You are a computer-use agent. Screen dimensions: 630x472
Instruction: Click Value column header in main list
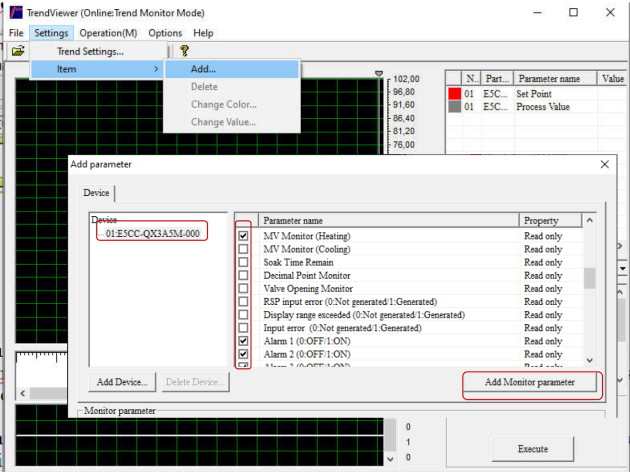coord(613,79)
